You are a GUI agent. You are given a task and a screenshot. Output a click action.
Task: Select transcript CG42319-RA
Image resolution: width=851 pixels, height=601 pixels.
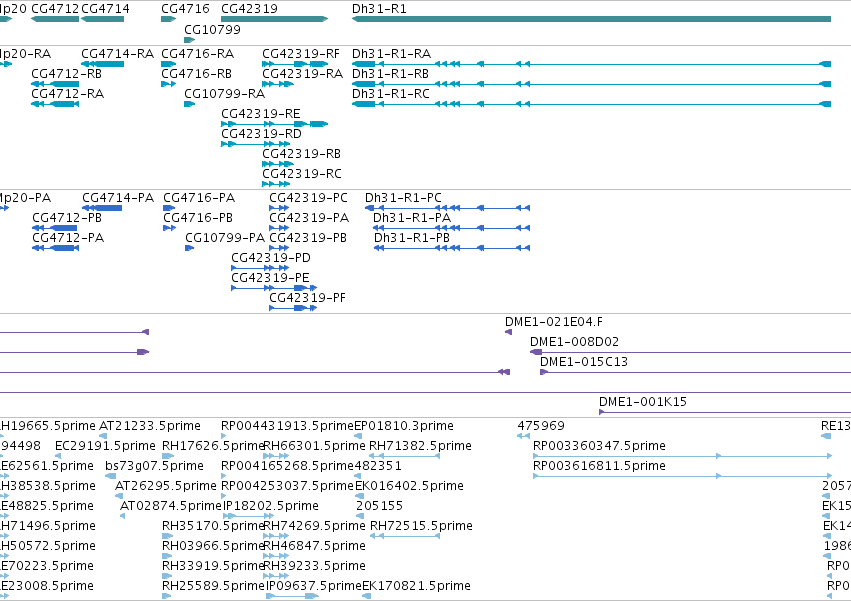click(278, 84)
